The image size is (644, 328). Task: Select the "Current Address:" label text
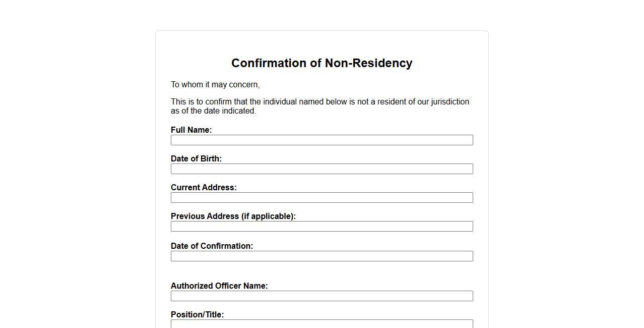click(204, 187)
